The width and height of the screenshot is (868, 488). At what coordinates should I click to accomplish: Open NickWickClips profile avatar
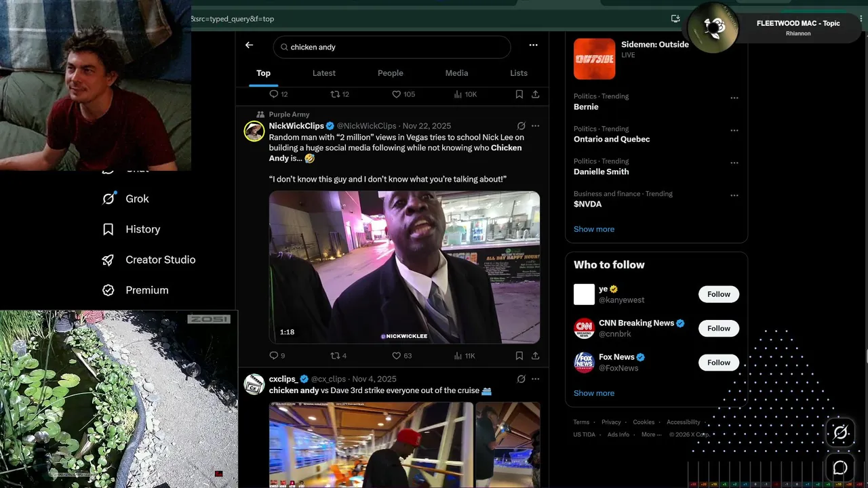coord(254,131)
